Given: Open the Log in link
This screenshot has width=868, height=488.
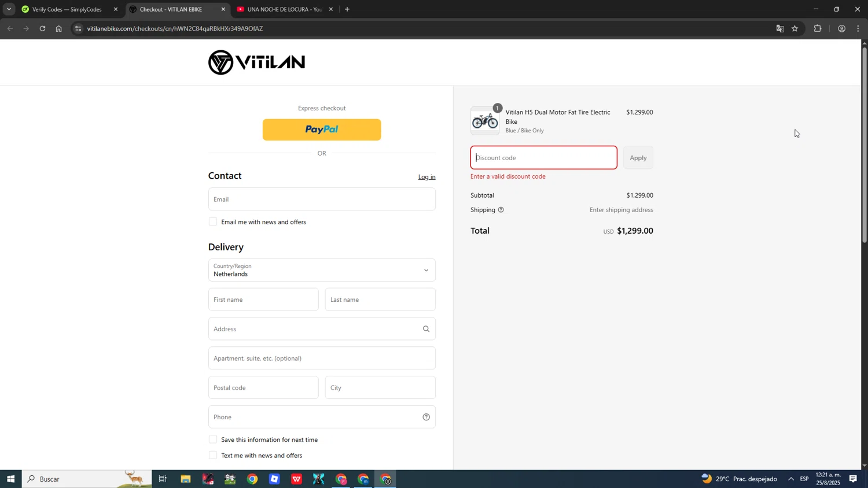Looking at the screenshot, I should click(x=426, y=177).
